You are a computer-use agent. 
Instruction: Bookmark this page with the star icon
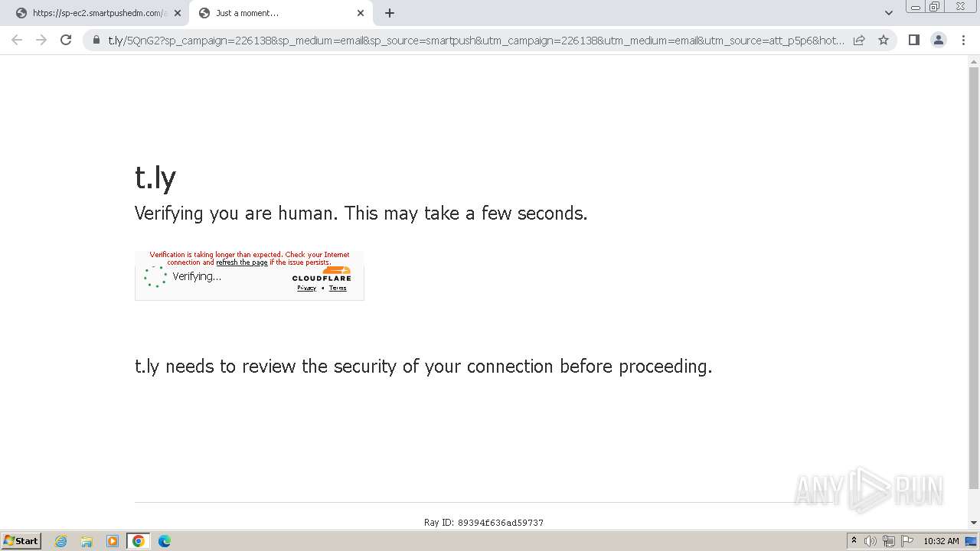(884, 40)
